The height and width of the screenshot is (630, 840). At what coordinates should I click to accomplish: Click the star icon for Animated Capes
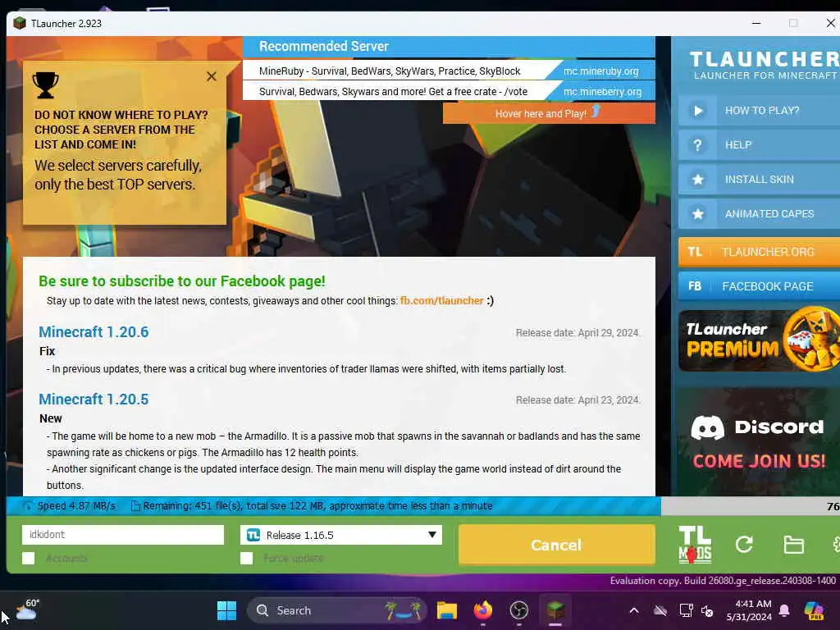(x=697, y=214)
